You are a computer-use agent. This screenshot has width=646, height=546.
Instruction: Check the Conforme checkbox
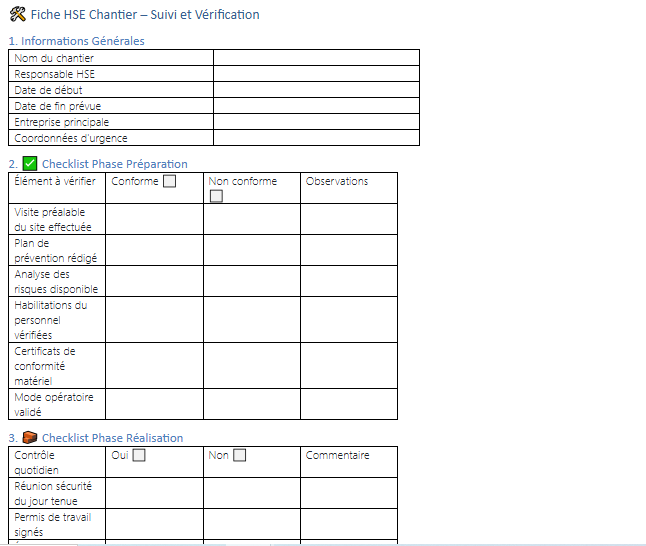(x=169, y=181)
